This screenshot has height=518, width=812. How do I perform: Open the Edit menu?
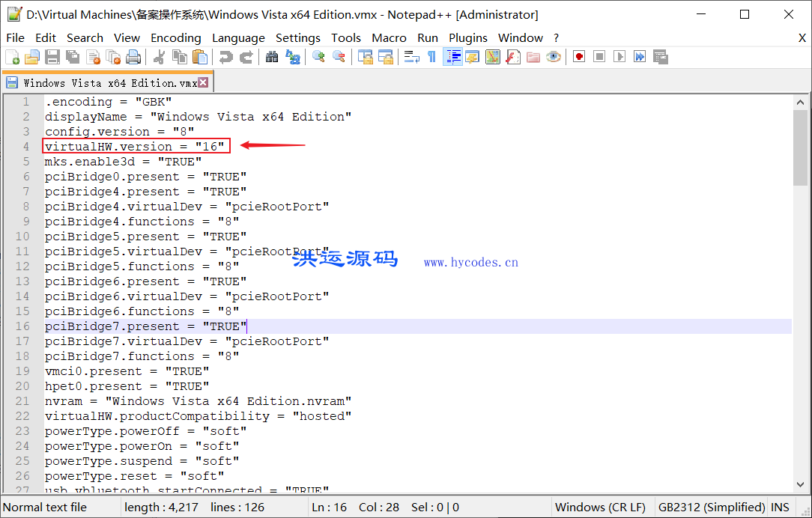pos(46,37)
